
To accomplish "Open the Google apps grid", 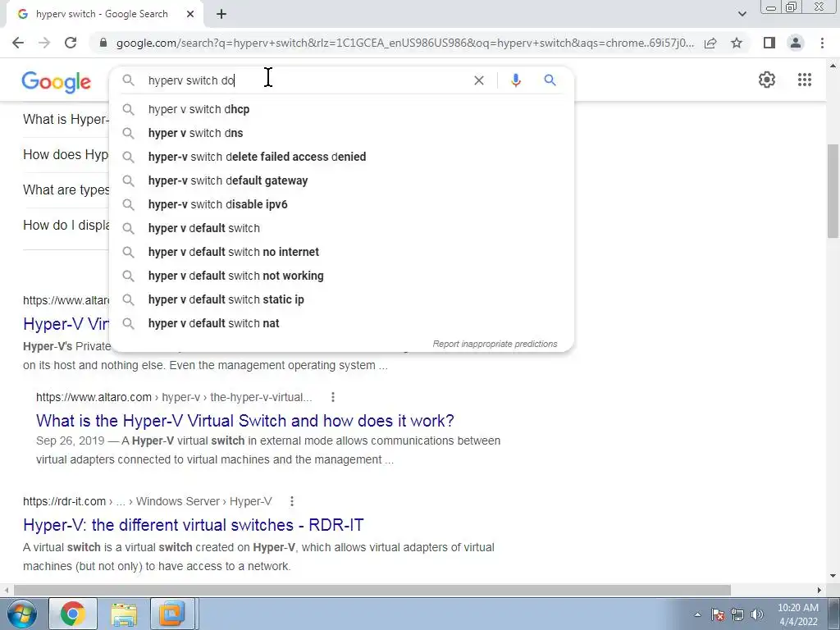I will [805, 80].
